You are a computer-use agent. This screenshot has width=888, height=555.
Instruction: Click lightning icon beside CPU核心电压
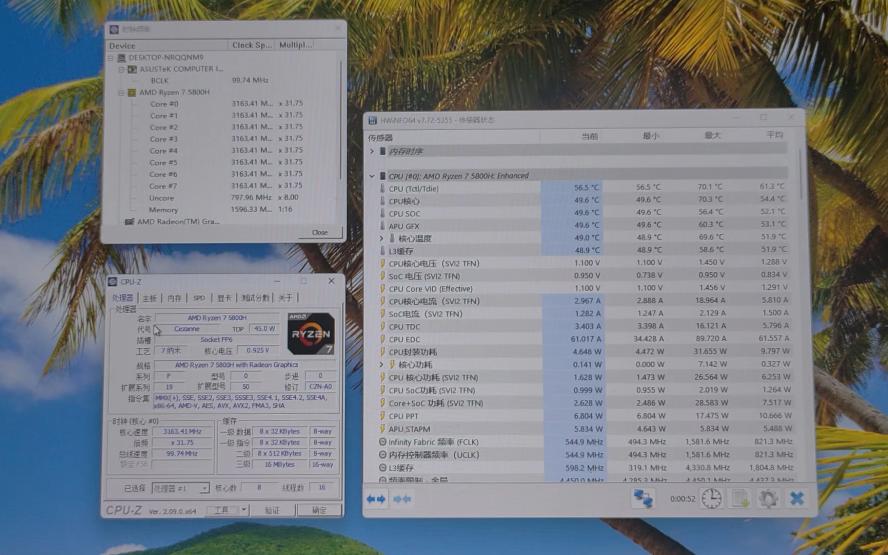click(x=383, y=263)
